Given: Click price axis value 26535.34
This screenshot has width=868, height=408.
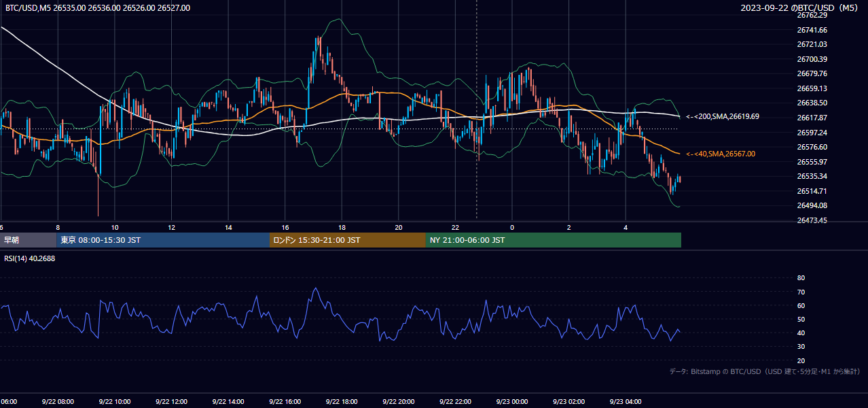Looking at the screenshot, I should click(812, 176).
